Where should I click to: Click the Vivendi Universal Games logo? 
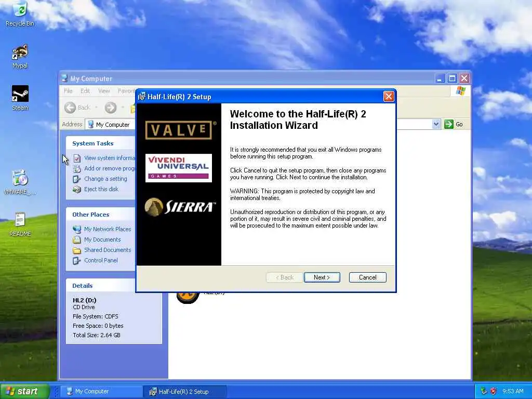point(179,168)
